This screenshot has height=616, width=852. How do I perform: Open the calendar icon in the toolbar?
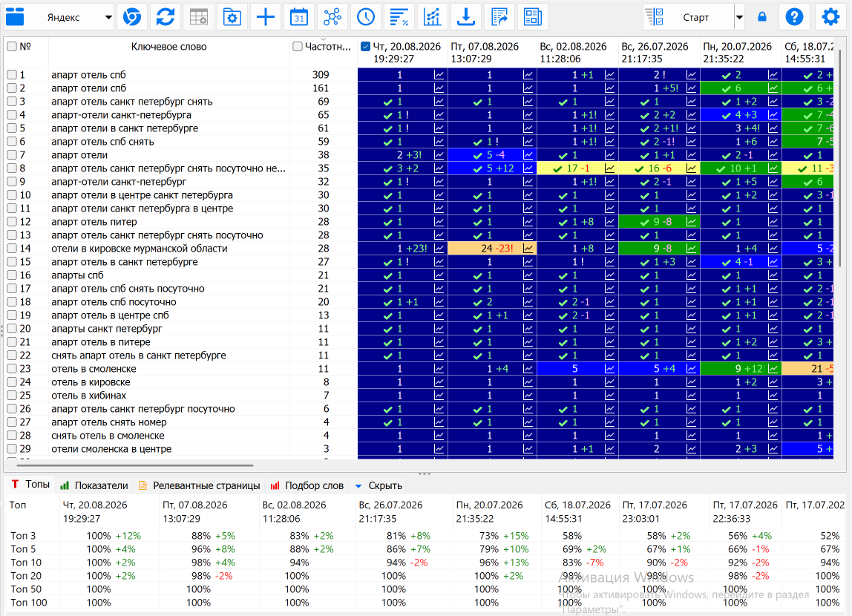[x=299, y=17]
